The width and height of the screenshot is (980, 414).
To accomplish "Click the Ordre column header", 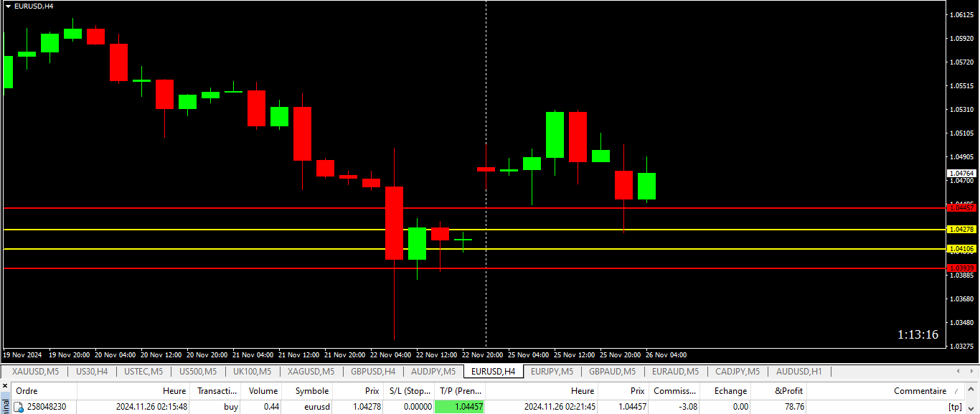I will (27, 391).
